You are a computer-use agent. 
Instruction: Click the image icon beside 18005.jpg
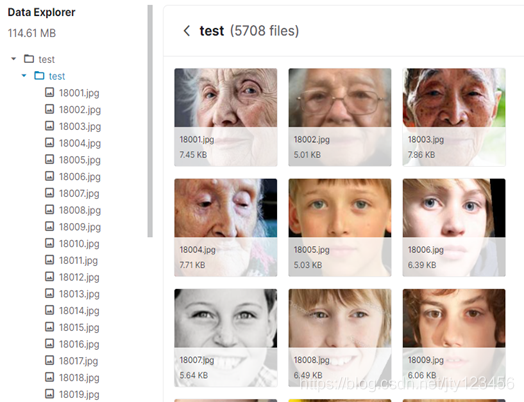coord(49,159)
